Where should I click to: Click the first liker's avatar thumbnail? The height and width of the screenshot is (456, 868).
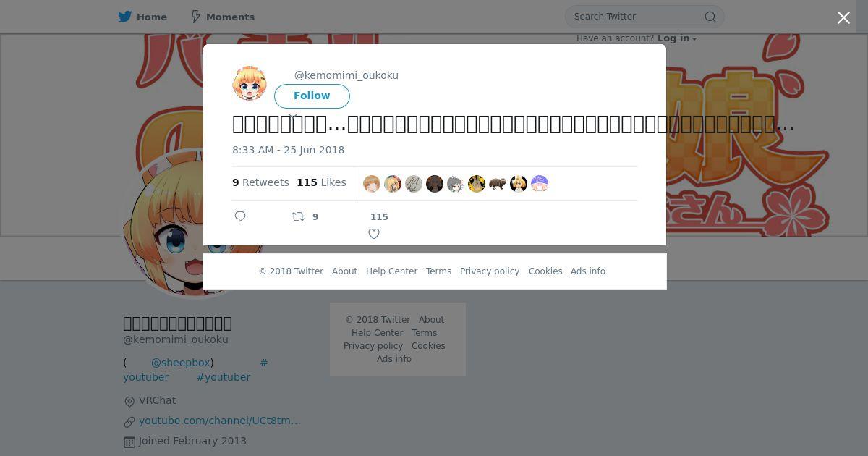pyautogui.click(x=372, y=184)
